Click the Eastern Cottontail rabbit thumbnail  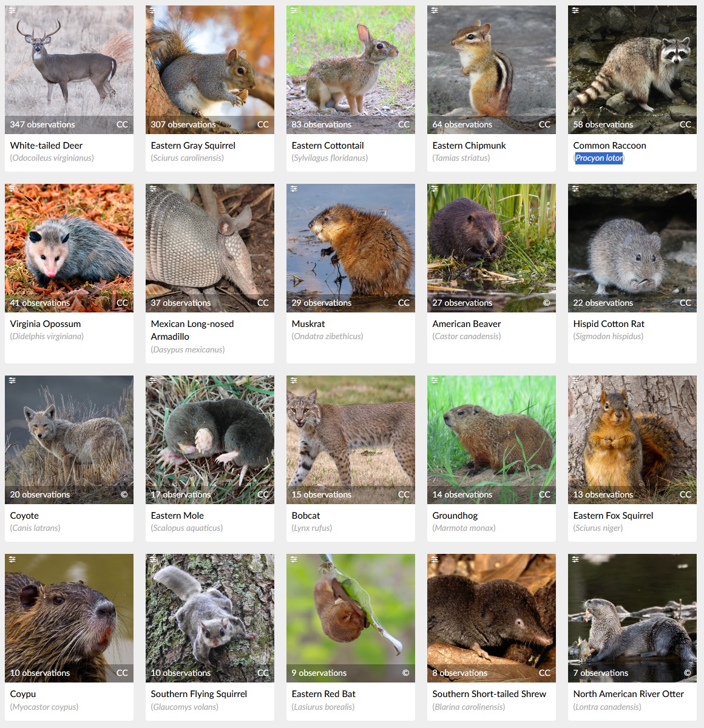pyautogui.click(x=351, y=70)
